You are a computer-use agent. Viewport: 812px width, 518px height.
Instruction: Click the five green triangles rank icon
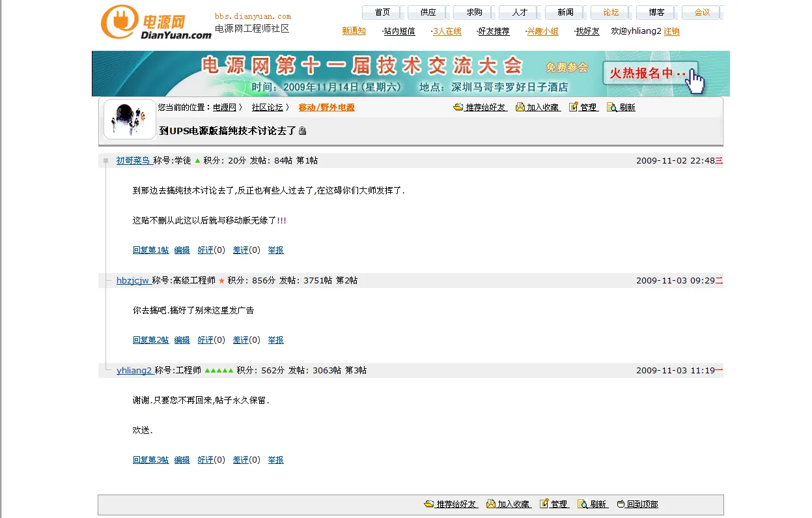219,371
